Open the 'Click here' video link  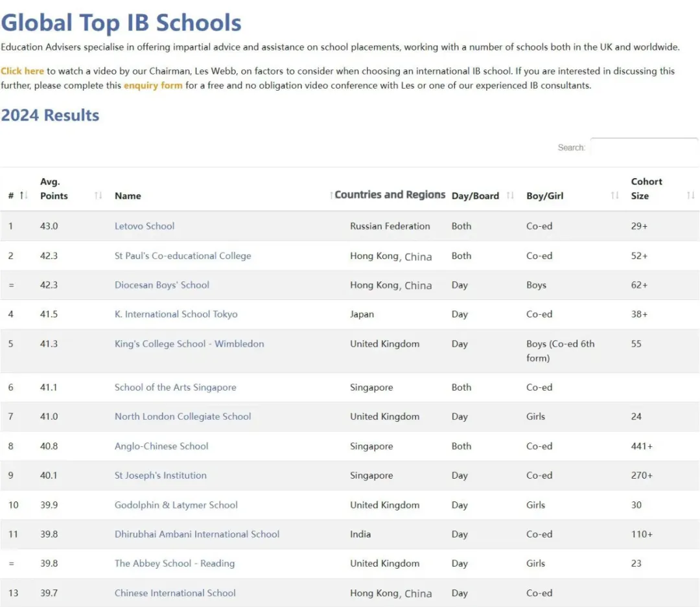pos(23,71)
